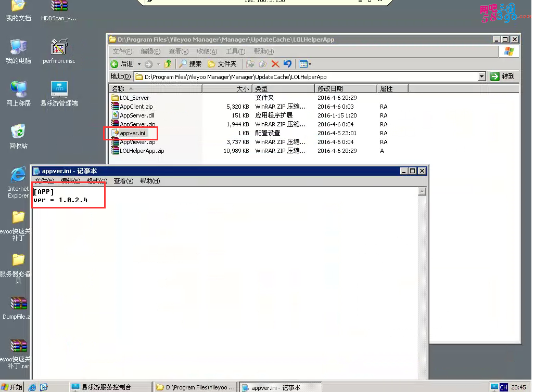Select the 我的文档 desktop icon
The height and width of the screenshot is (392, 534).
[x=18, y=11]
